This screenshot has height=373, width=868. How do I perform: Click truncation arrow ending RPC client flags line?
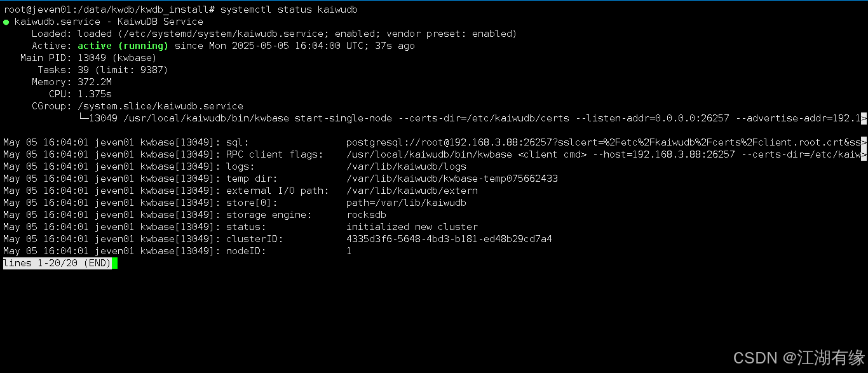click(x=864, y=154)
